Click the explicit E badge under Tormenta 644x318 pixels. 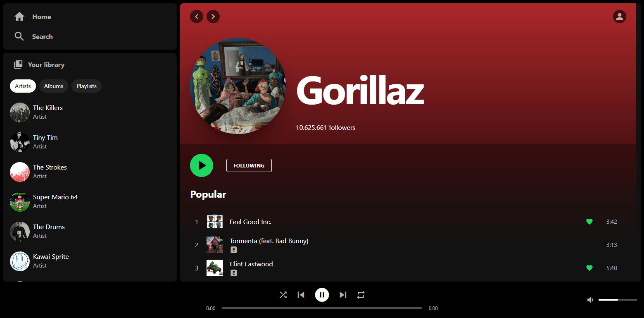(x=234, y=250)
